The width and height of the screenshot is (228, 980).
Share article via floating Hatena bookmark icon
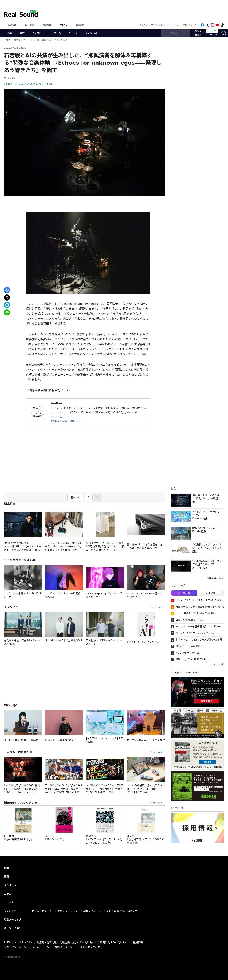[7, 305]
